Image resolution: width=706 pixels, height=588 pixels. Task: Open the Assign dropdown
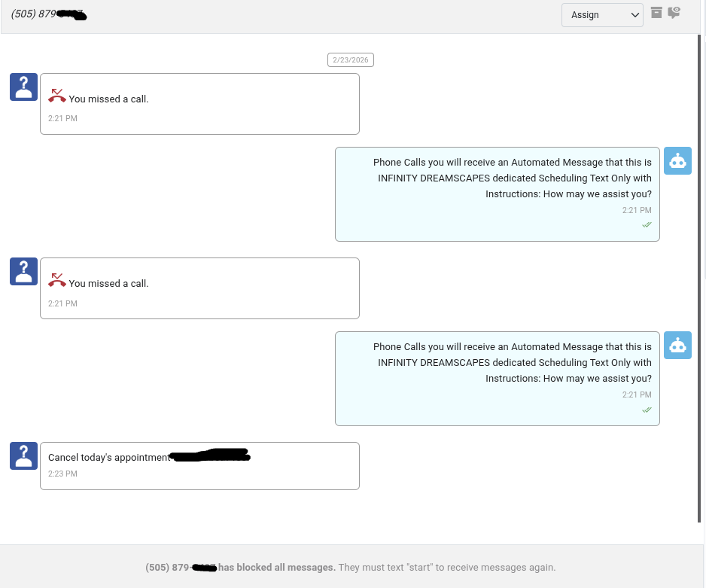pyautogui.click(x=602, y=15)
